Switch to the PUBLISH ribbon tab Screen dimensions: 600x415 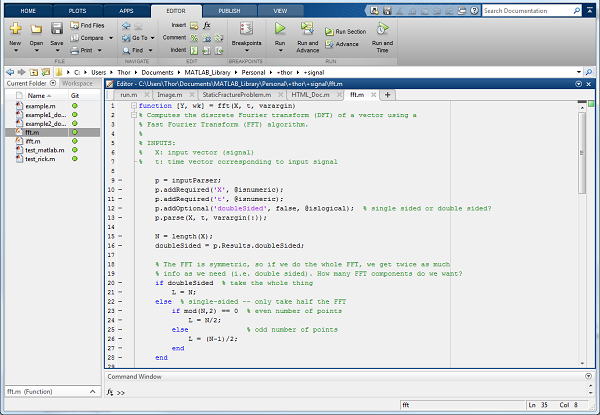229,11
